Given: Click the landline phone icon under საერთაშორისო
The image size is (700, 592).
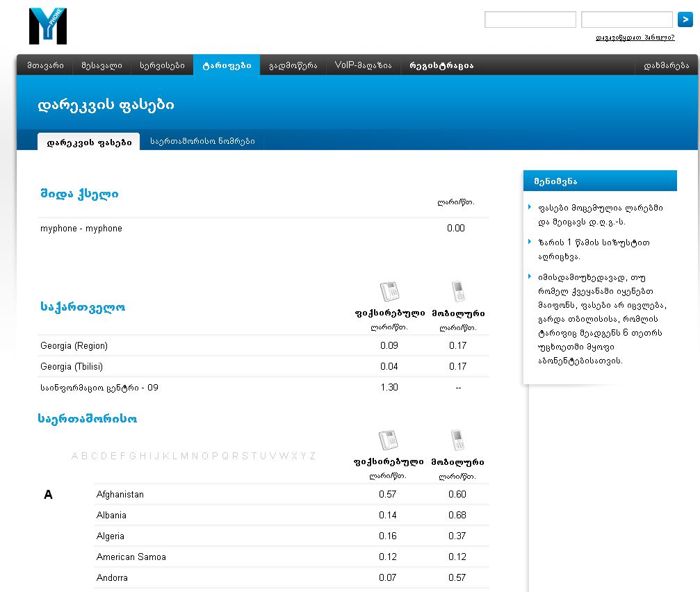Looking at the screenshot, I should 388,440.
